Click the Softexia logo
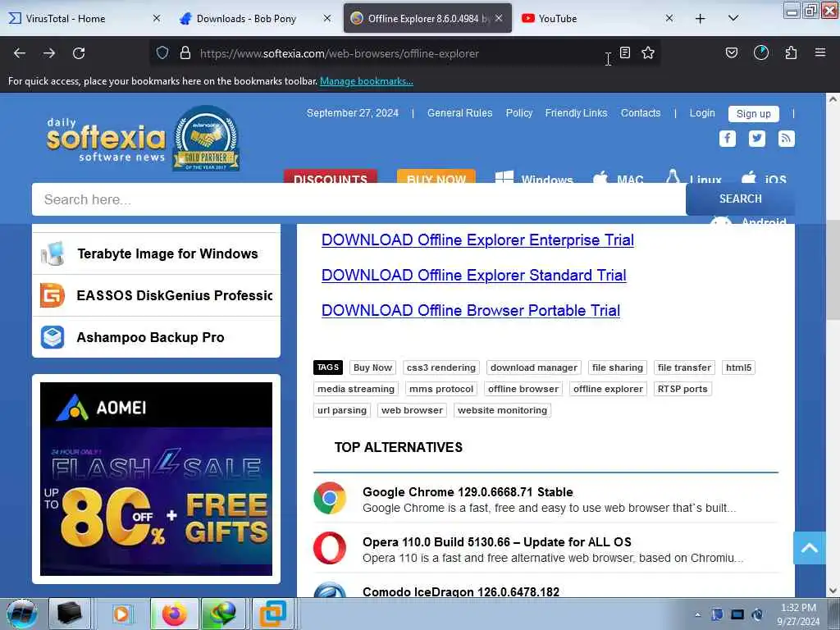The height and width of the screenshot is (630, 840). [x=106, y=139]
